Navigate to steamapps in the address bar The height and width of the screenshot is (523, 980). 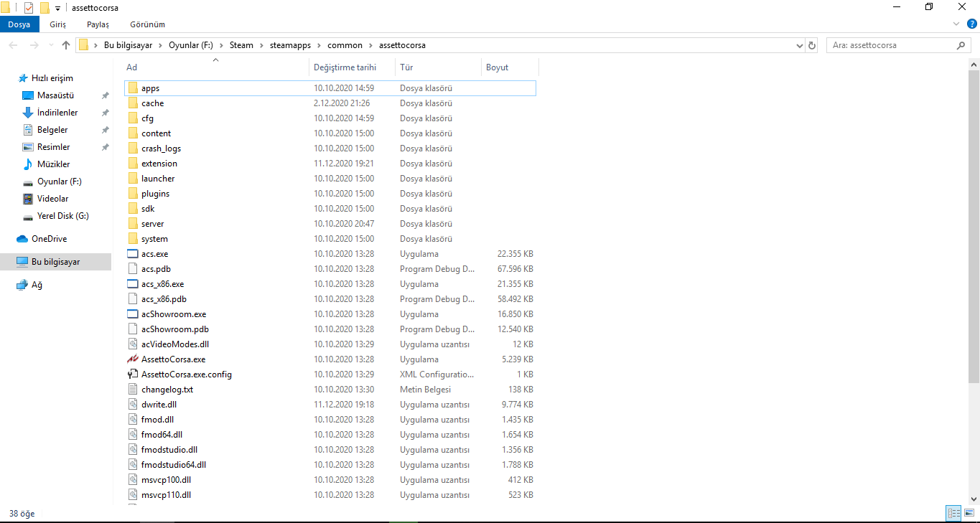coord(290,45)
